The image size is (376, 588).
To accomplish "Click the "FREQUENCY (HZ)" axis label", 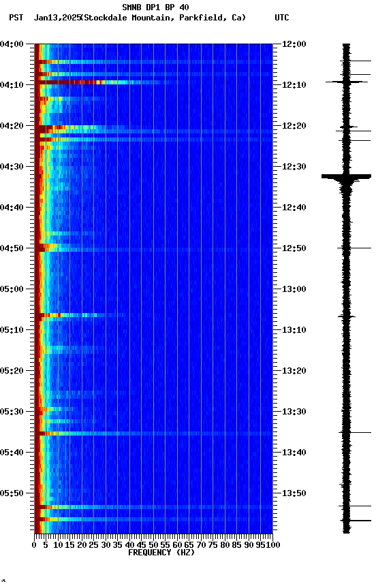I will [x=161, y=553].
